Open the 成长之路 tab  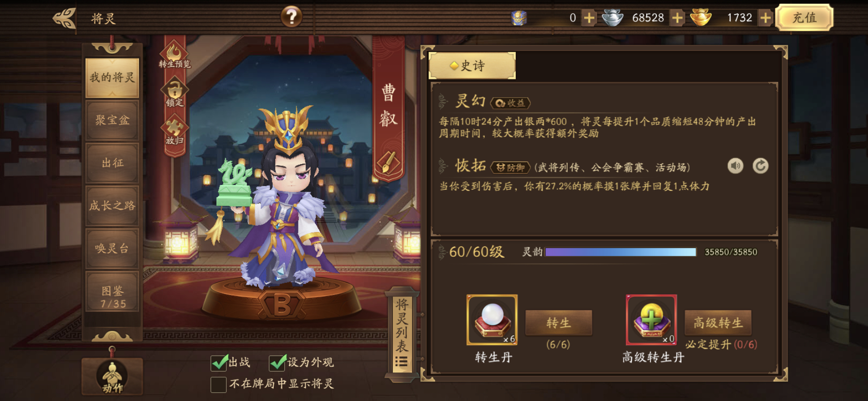(x=112, y=205)
